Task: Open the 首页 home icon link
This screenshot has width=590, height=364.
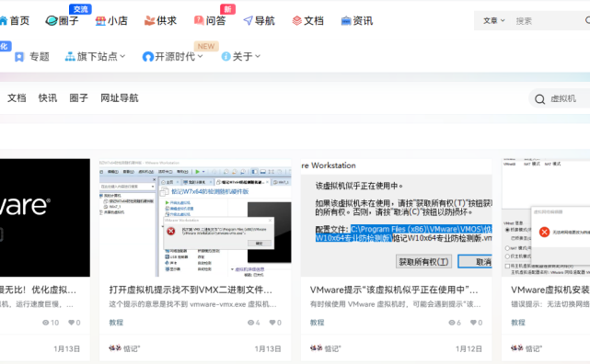Action: tap(4, 20)
